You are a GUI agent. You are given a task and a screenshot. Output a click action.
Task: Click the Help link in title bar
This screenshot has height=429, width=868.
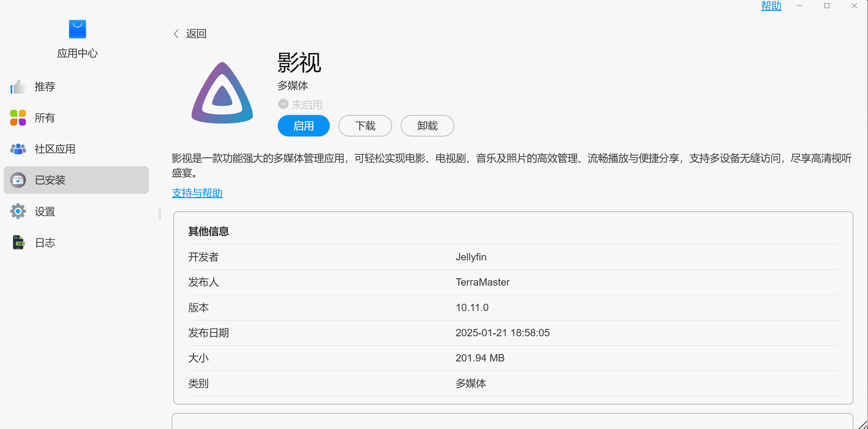pos(771,6)
